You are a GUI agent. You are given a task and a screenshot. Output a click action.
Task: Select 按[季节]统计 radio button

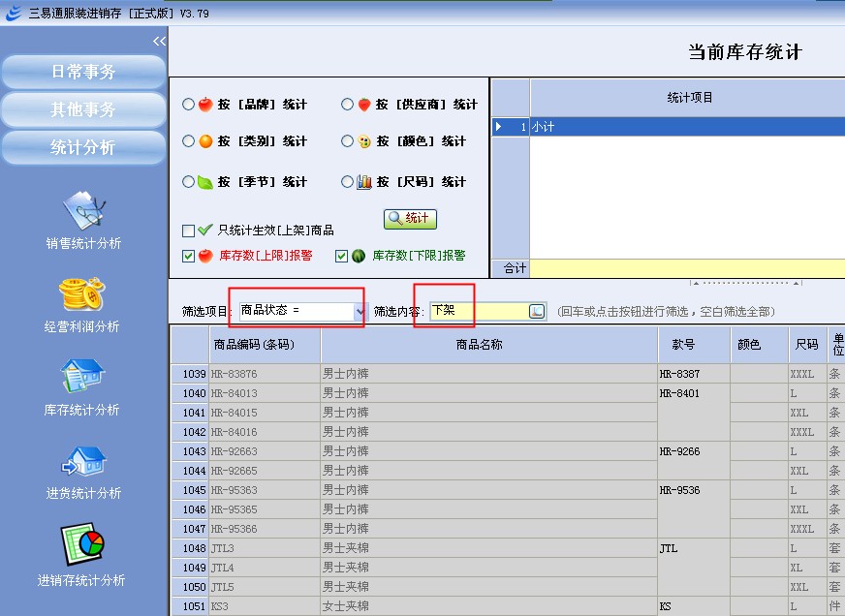(x=188, y=182)
